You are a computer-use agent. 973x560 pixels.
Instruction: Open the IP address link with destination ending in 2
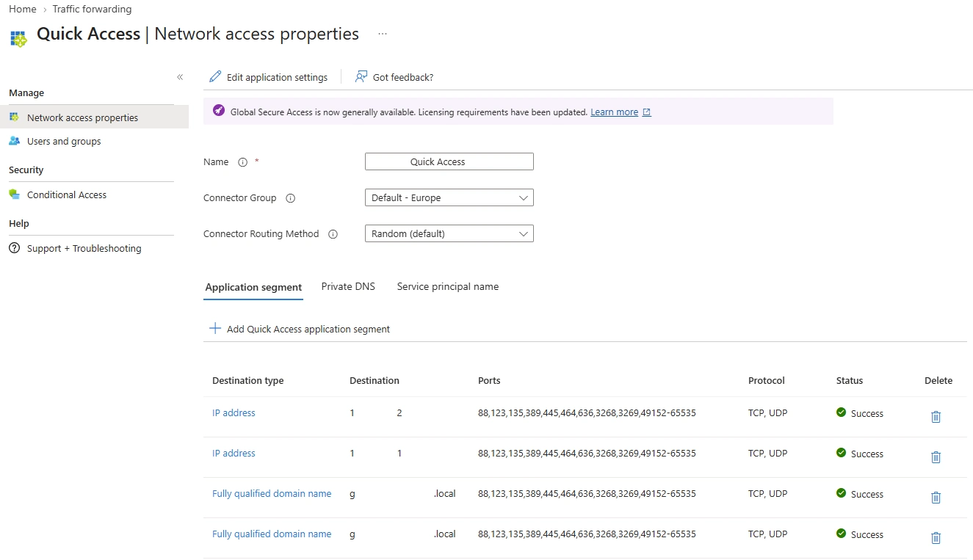coord(234,412)
